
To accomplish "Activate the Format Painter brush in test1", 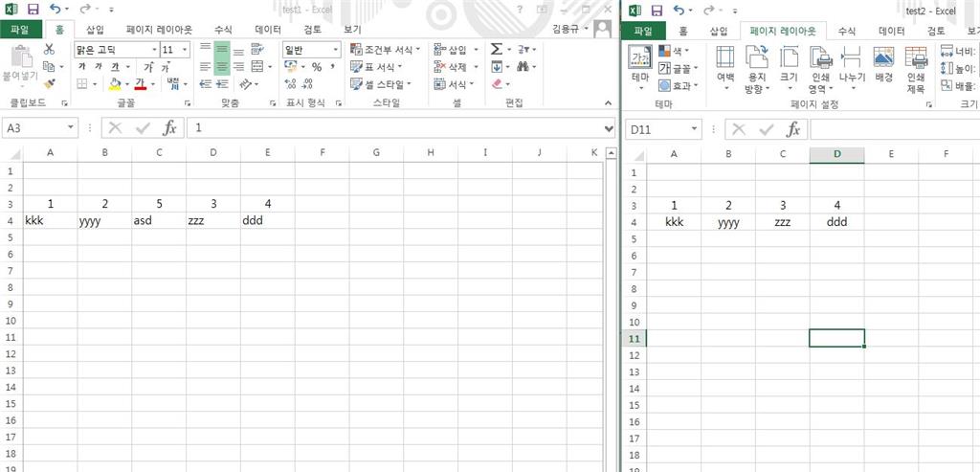I will 49,83.
